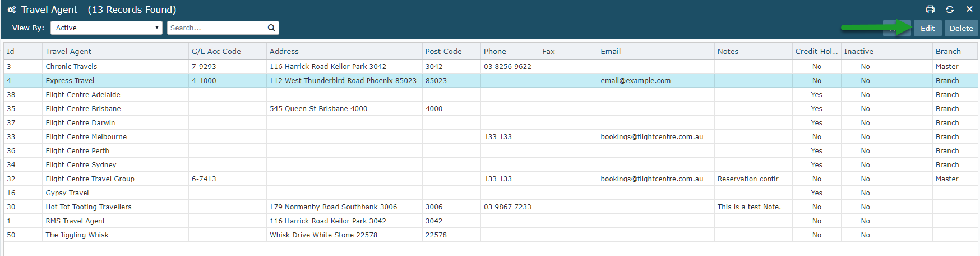The width and height of the screenshot is (980, 256).
Task: Click Branch value in Flight Centre Perth row
Action: click(947, 150)
